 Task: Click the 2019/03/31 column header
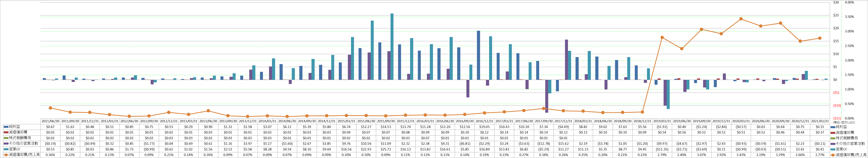click(x=662, y=121)
